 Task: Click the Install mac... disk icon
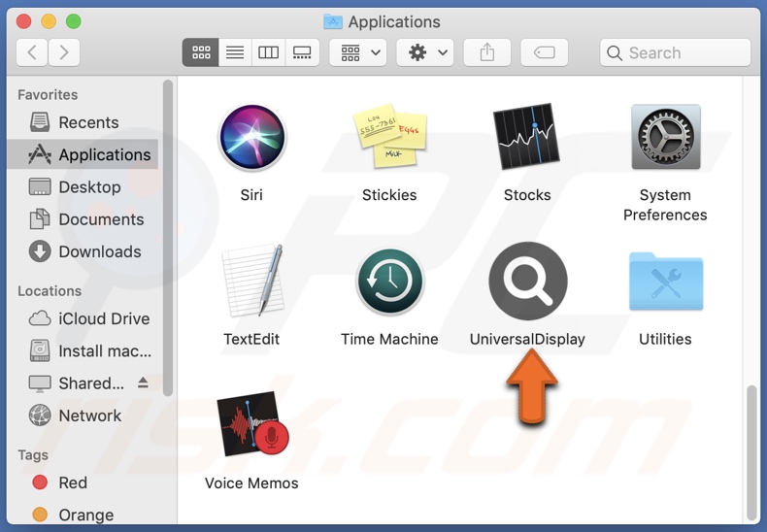[x=40, y=350]
